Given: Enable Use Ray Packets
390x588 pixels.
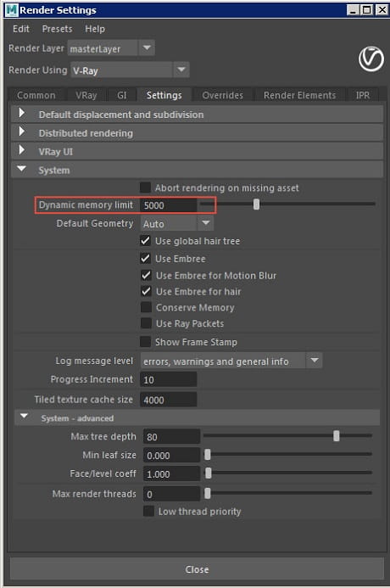Looking at the screenshot, I should pos(146,323).
